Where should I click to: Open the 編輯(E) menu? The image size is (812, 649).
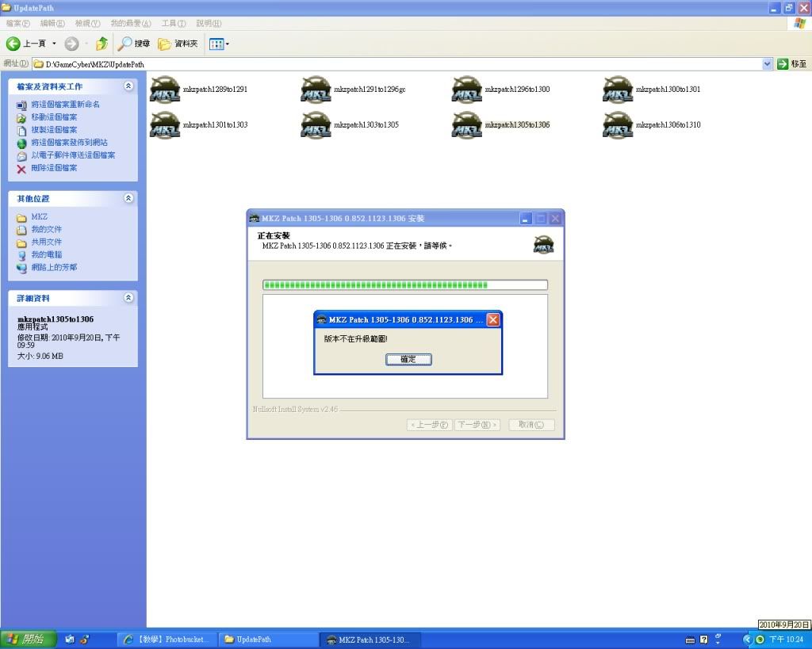52,23
